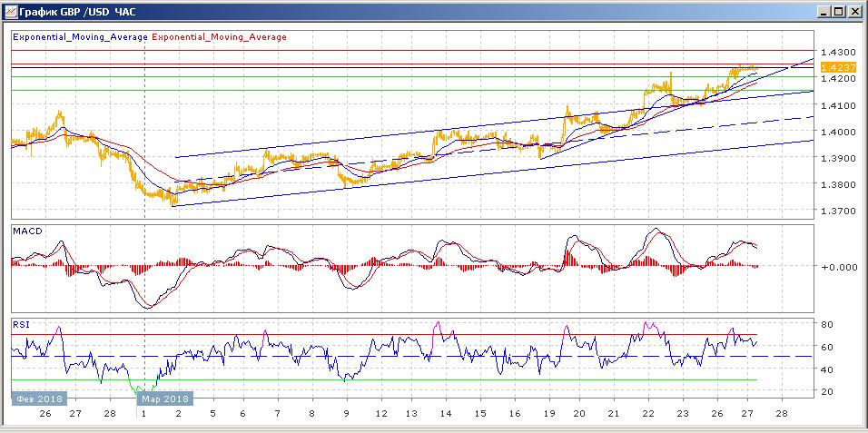The width and height of the screenshot is (868, 433).
Task: Click the blue Exponential_Moving_Average legend label
Action: (x=80, y=37)
